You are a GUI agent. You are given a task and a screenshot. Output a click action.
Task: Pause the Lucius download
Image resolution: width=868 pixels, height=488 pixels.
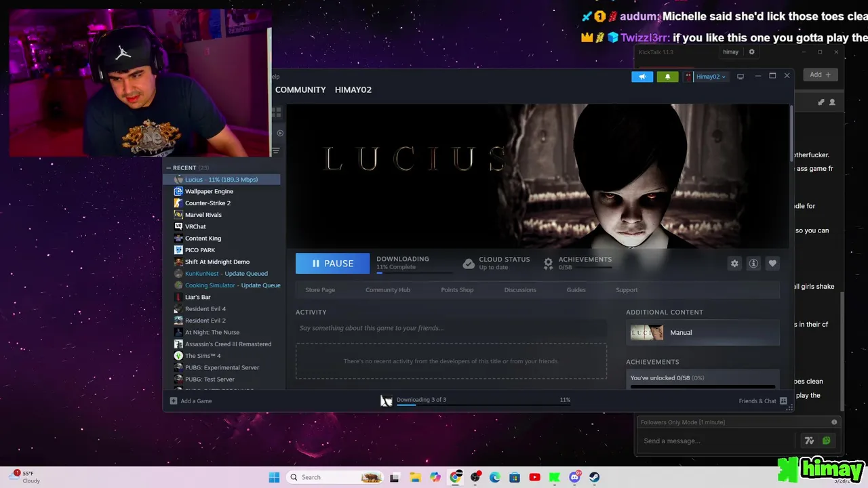332,263
